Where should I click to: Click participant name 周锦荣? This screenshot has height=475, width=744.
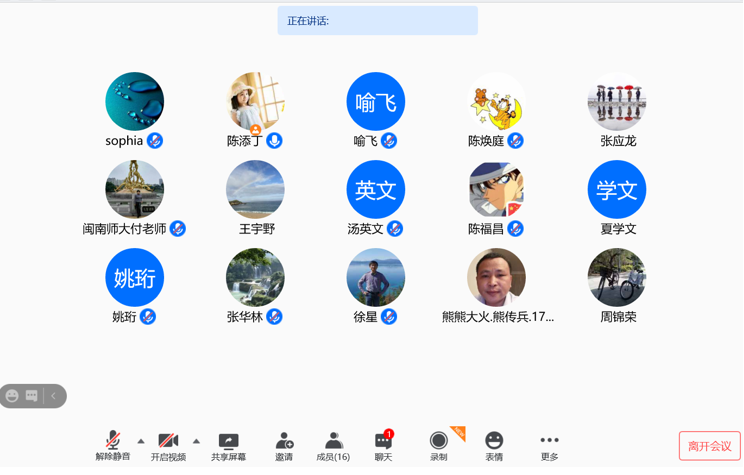coord(617,317)
